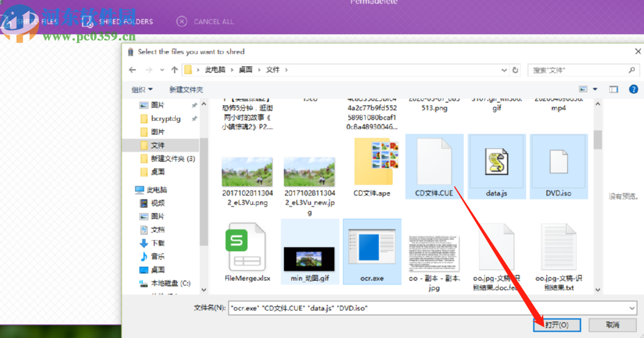Viewport: 644px width, 338px height.
Task: Click 新建文件夹 button
Action: click(186, 90)
